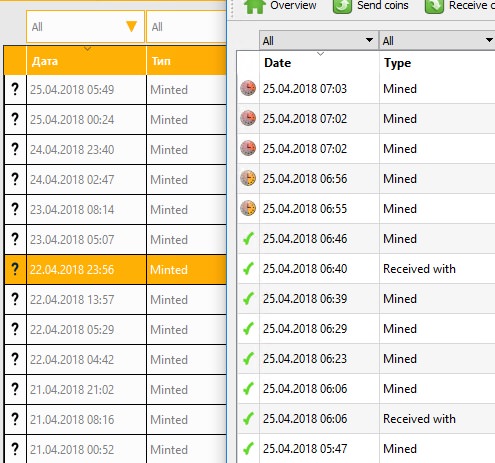Select the Received with 06:40 transaction

[x=366, y=268]
